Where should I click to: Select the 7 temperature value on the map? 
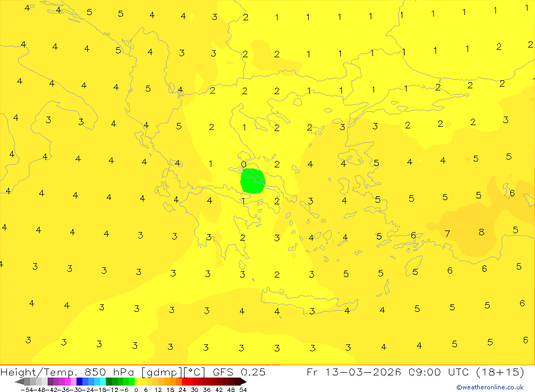(x=447, y=233)
